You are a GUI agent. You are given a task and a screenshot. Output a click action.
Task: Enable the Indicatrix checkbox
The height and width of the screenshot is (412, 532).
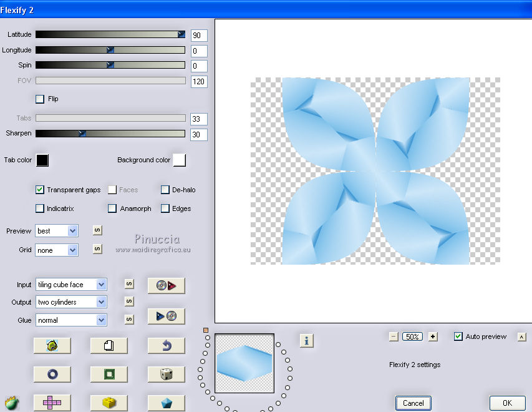(40, 208)
